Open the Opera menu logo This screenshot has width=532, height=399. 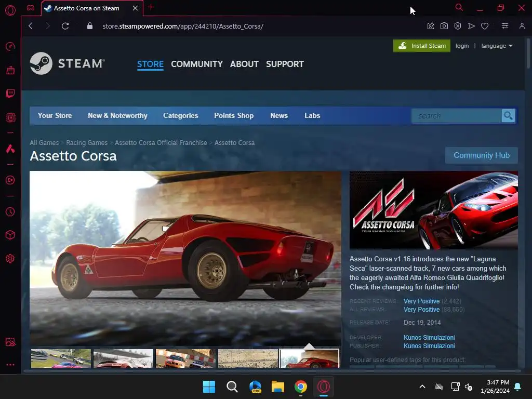[10, 10]
